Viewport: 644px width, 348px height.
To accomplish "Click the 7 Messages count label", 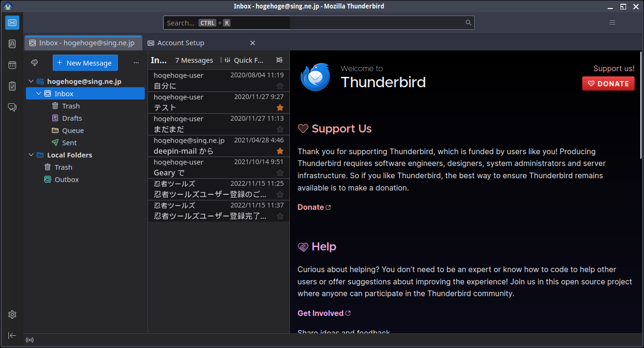I will 194,60.
